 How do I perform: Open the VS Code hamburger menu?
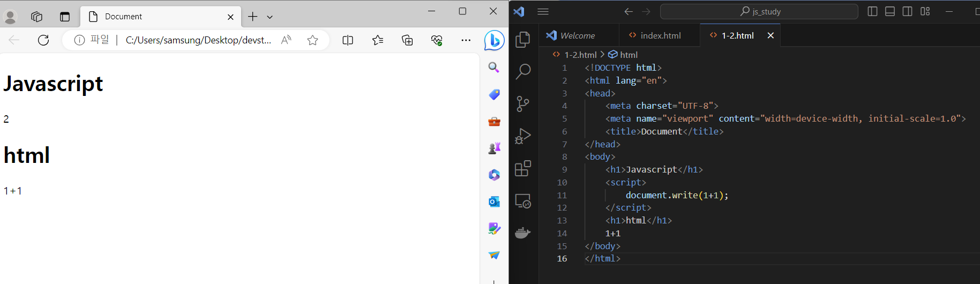click(x=543, y=11)
